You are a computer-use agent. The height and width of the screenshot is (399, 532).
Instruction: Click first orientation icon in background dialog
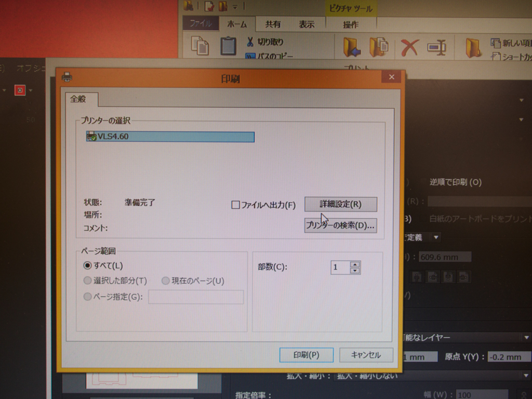click(417, 277)
